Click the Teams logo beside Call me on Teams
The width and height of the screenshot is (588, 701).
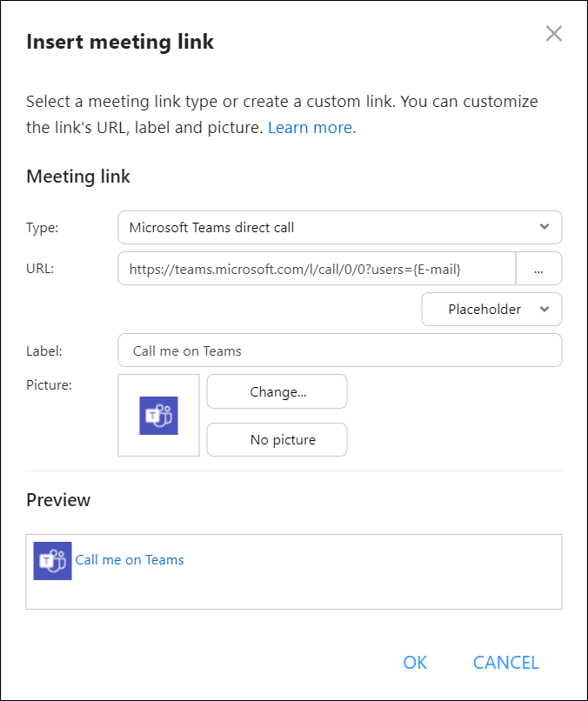tap(52, 560)
